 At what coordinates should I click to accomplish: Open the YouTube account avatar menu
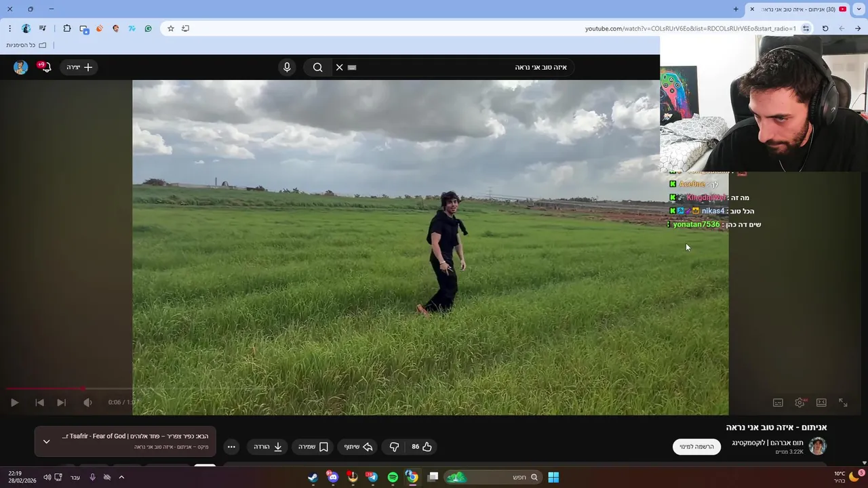point(20,67)
